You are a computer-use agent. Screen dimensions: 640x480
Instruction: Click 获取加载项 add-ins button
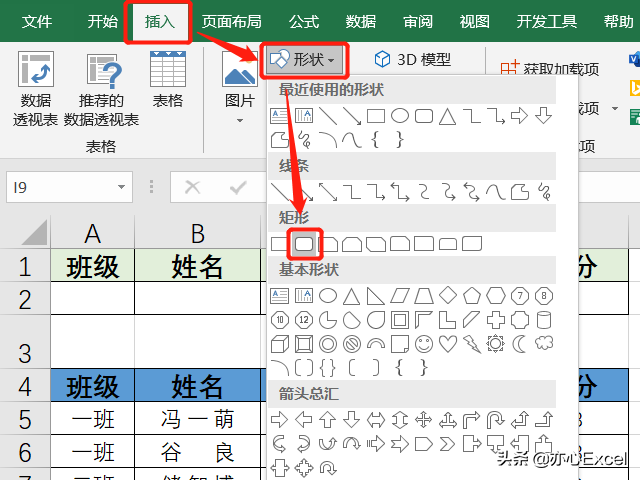tap(549, 69)
